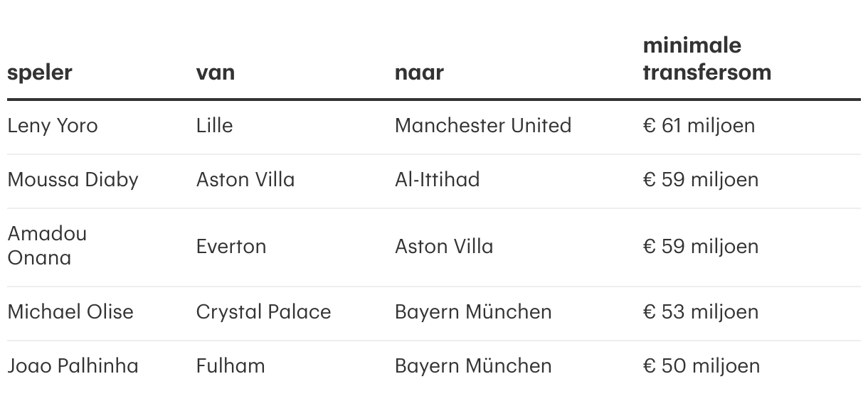The image size is (868, 401).
Task: Click Bayern München in Joao Palhinha row
Action: pyautogui.click(x=473, y=366)
